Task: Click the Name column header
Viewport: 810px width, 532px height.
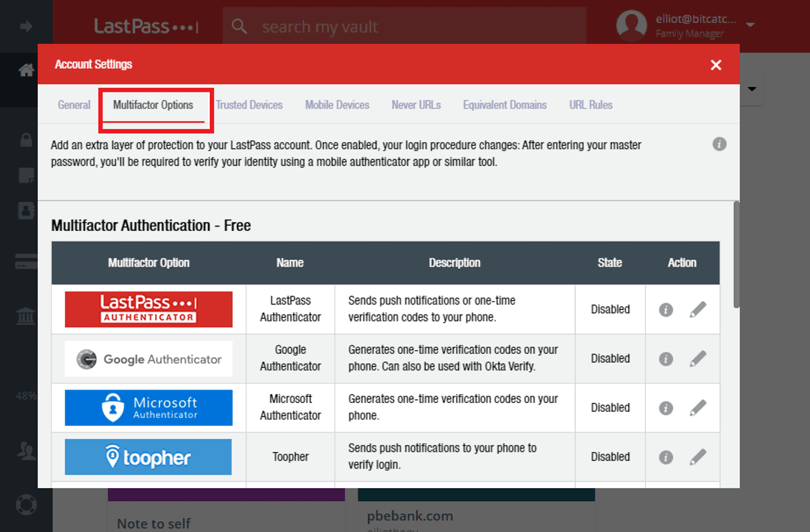Action: [290, 263]
